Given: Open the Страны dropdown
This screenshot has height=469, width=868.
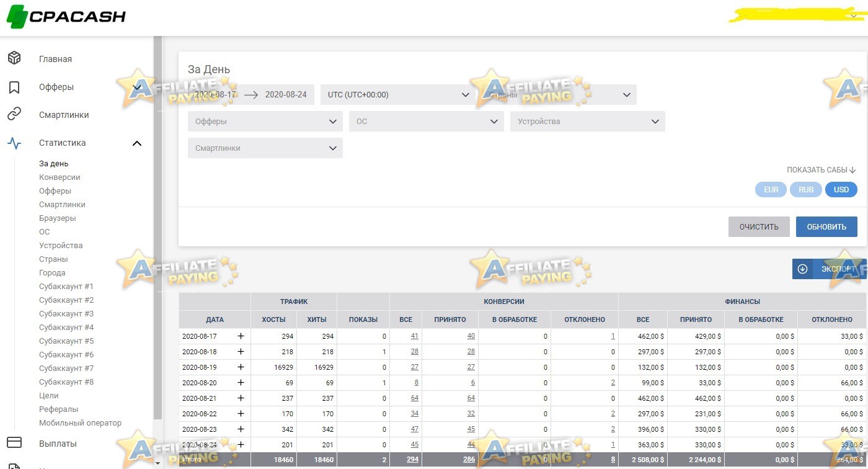Looking at the screenshot, I should pyautogui.click(x=559, y=95).
